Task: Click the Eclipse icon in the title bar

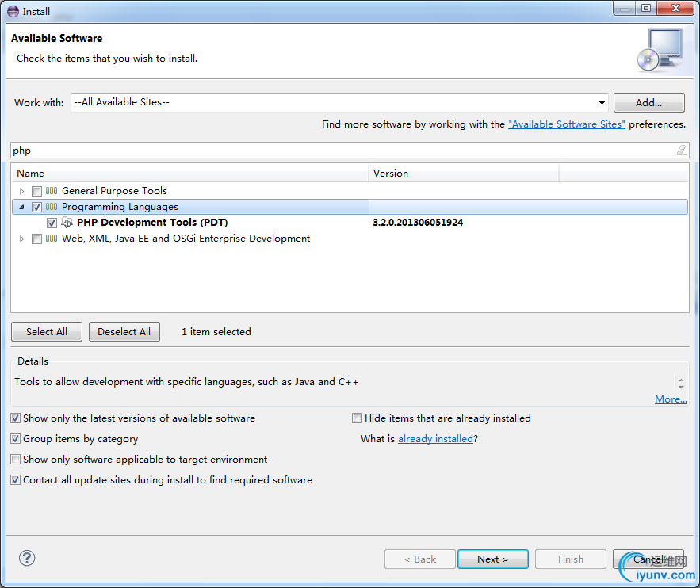Action: 13,11
